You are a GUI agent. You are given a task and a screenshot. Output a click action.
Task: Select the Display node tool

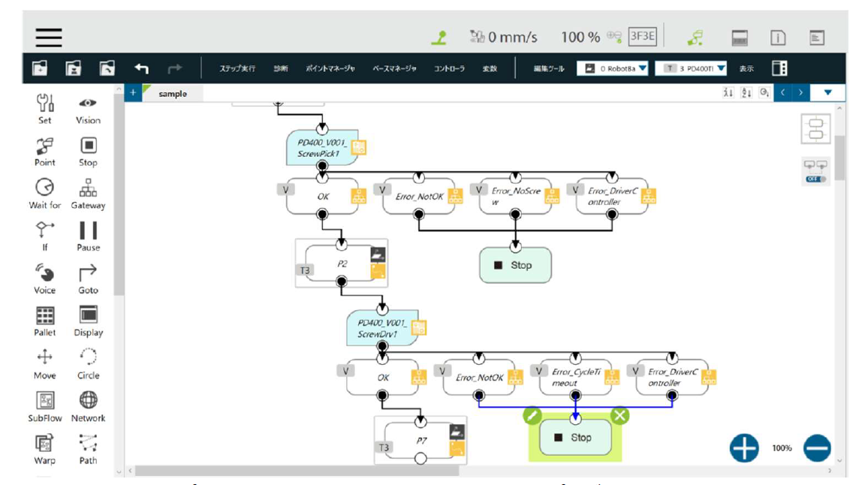(x=88, y=321)
